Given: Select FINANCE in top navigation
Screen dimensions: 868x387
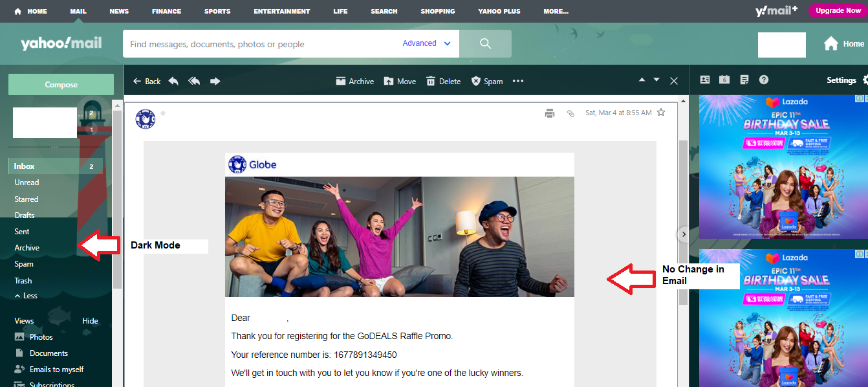Looking at the screenshot, I should tap(167, 11).
